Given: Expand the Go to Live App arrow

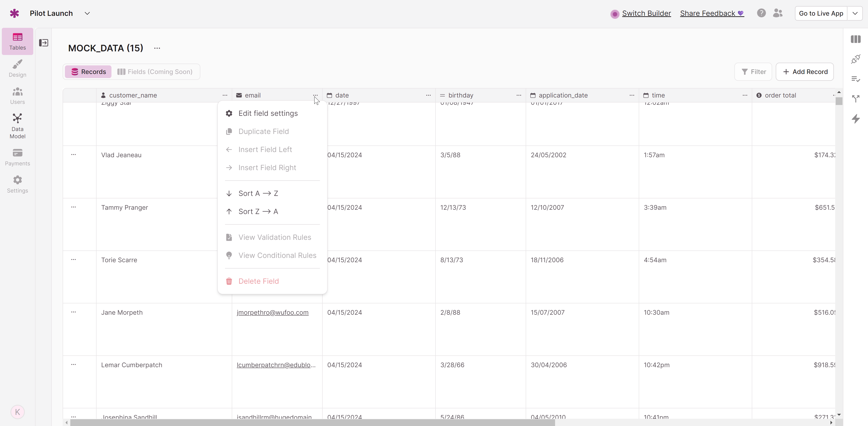Looking at the screenshot, I should pos(855,14).
